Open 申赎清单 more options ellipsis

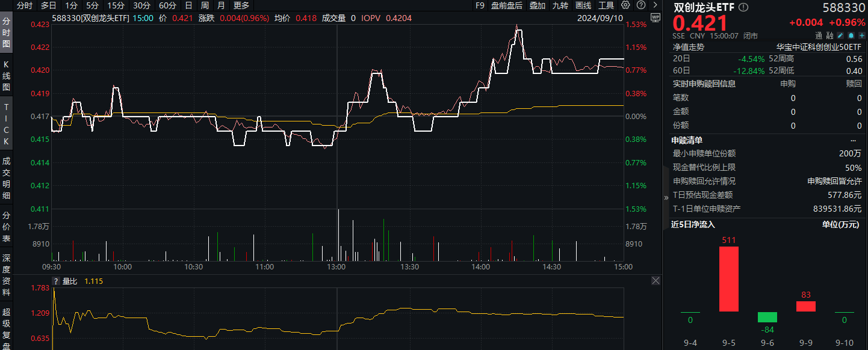tap(853, 140)
